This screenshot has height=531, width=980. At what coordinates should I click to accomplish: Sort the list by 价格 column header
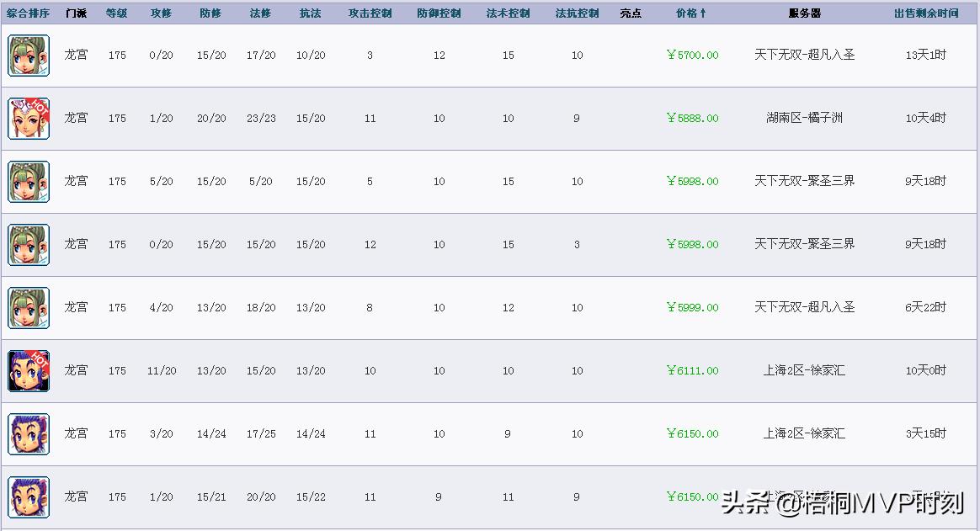coord(691,13)
